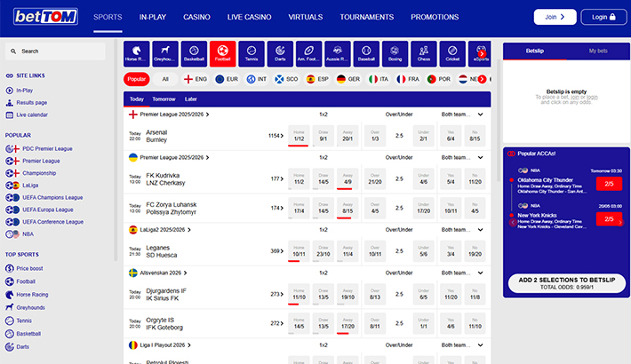Screen dimensions: 631x364
Task: Click the search magnifier icon
Action: [13, 51]
